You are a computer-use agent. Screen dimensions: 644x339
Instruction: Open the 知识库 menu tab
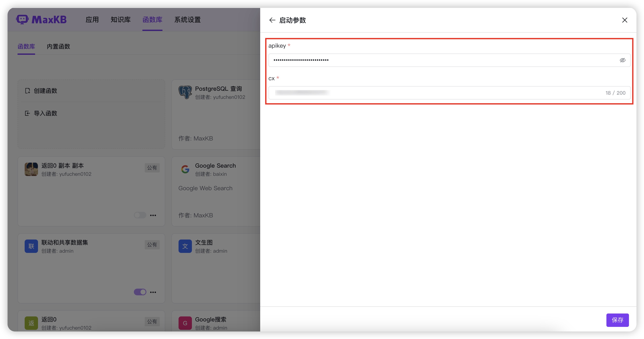tap(120, 19)
